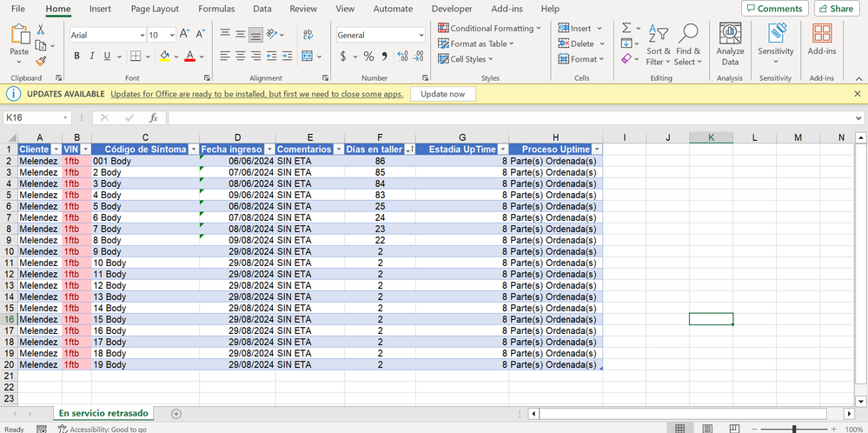868x433 pixels.
Task: Click the AutoSum sigma icon
Action: tap(626, 28)
